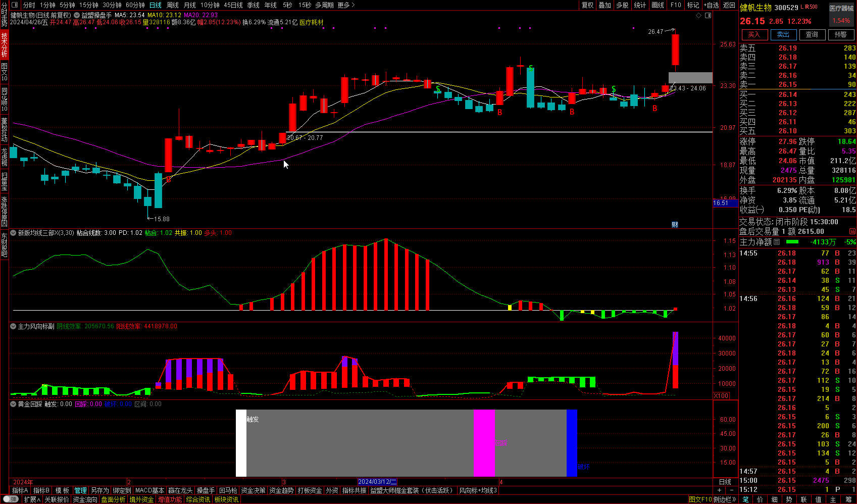Click the gray 23.43-24.06 gap box
857x504 pixels.
(690, 78)
